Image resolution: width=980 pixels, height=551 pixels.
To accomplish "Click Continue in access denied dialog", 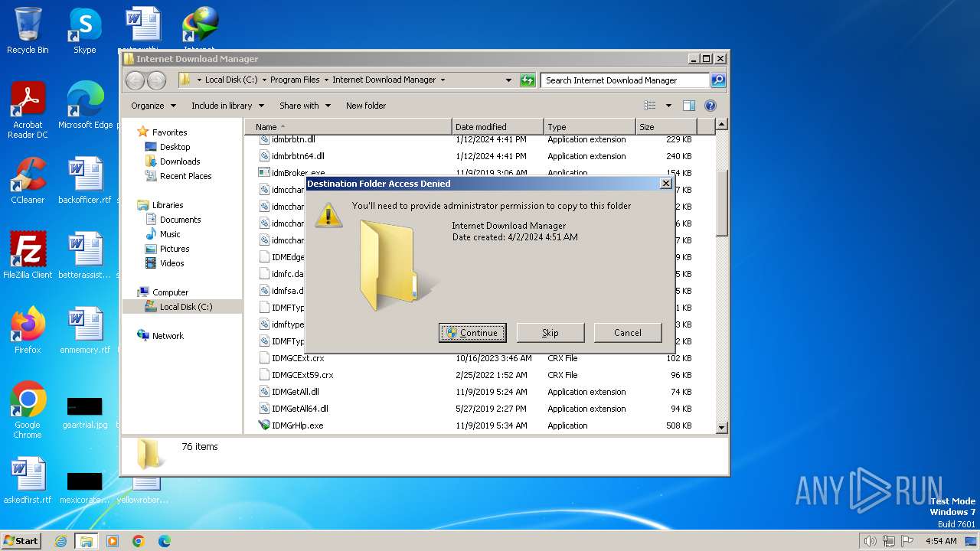I will click(x=472, y=333).
